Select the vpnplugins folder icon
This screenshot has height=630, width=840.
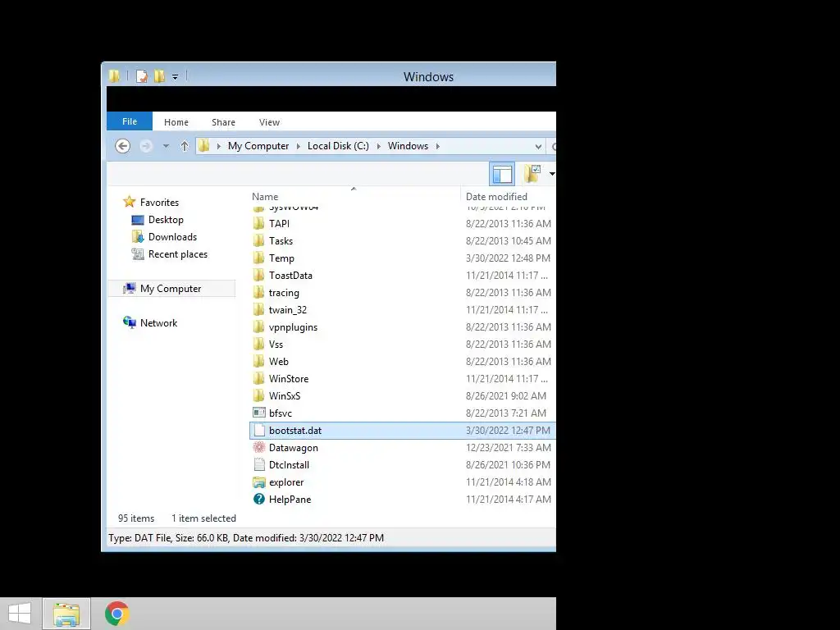point(258,326)
